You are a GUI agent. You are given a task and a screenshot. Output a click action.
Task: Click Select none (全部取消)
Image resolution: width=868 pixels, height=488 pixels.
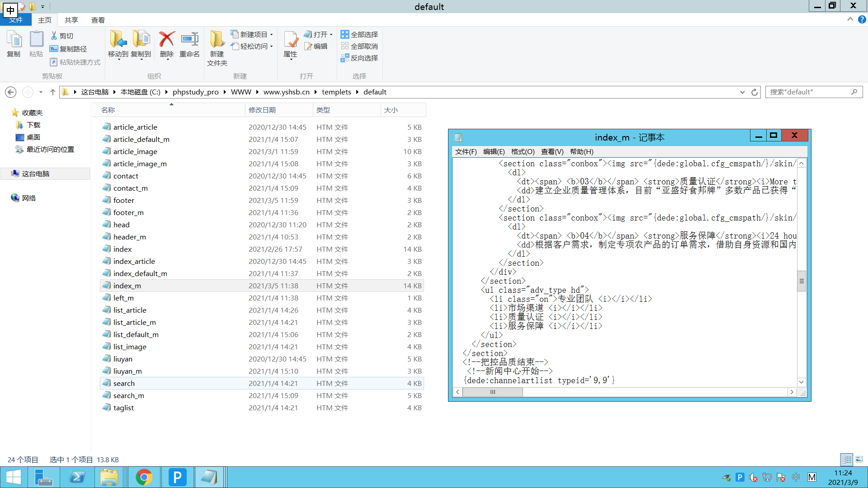coord(359,46)
